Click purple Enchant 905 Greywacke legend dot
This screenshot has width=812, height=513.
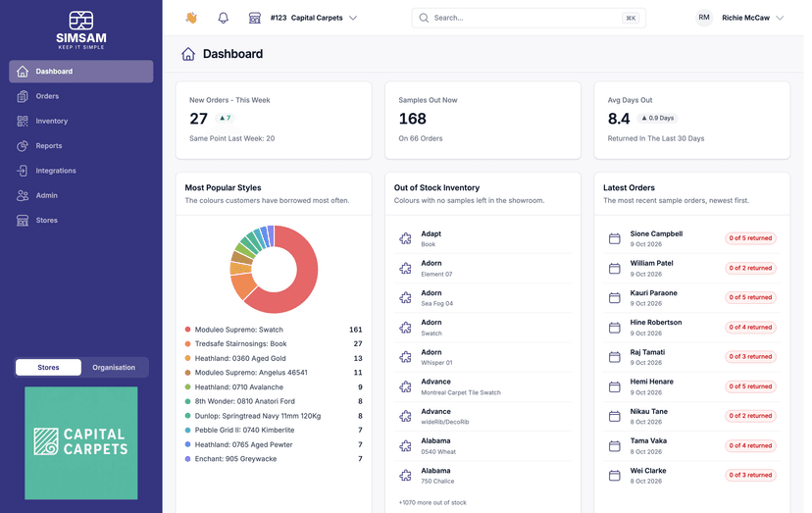tap(187, 459)
